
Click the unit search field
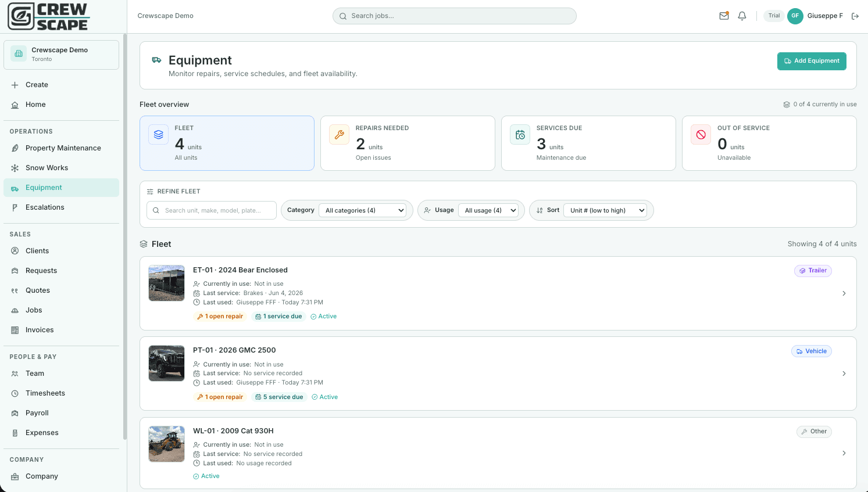212,210
